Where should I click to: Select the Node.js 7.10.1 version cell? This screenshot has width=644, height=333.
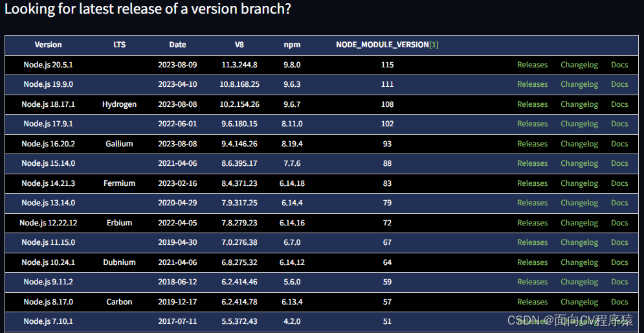(x=48, y=321)
